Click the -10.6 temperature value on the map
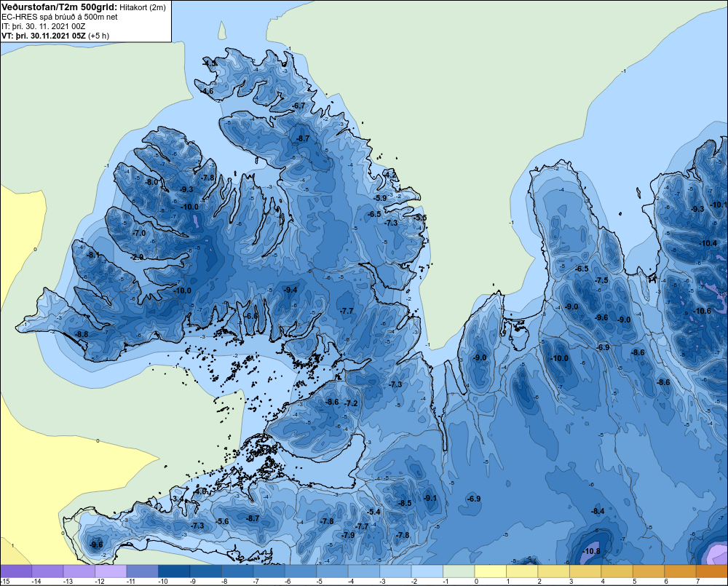This screenshot has width=728, height=586. click(702, 311)
